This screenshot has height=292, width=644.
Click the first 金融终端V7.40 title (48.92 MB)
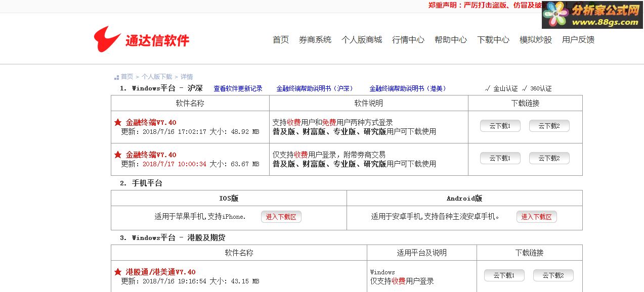coord(151,122)
